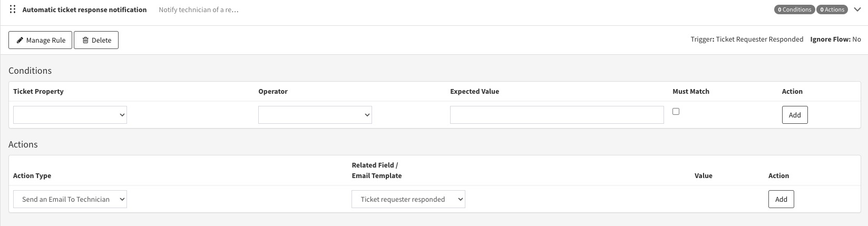Click the 0 Conditions badge
This screenshot has height=226, width=868.
pos(794,9)
